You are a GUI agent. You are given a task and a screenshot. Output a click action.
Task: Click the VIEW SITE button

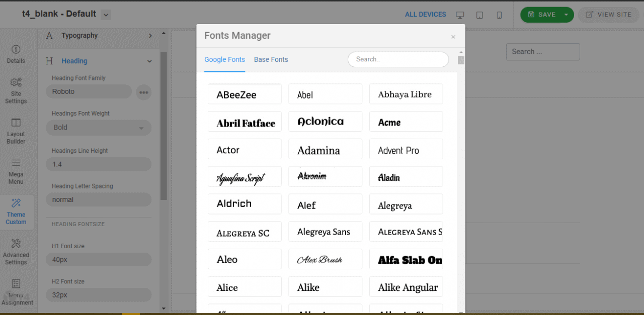point(609,15)
